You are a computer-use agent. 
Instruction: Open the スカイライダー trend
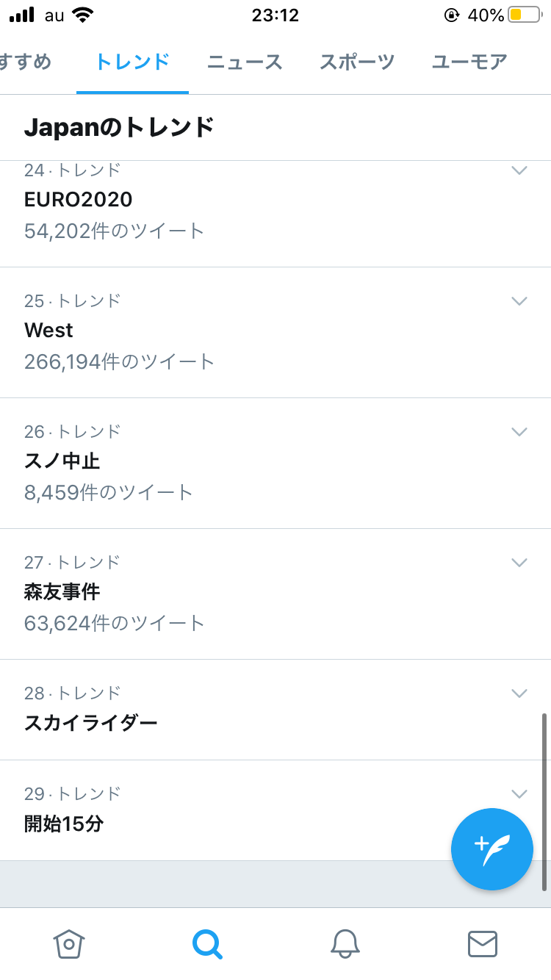tap(91, 723)
